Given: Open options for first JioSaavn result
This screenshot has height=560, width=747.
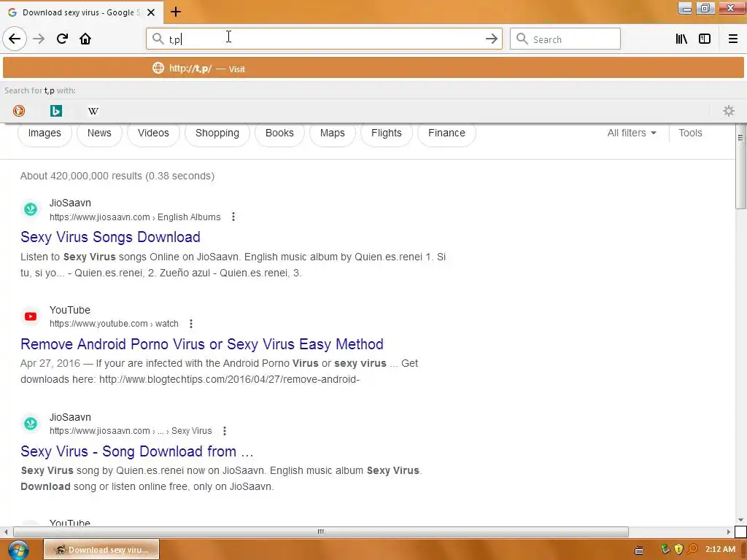Looking at the screenshot, I should 233,217.
